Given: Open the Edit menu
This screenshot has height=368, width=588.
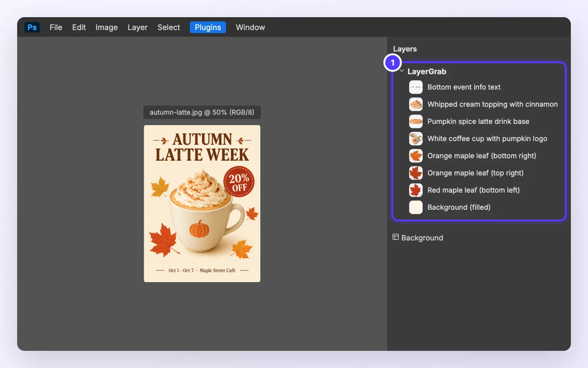Looking at the screenshot, I should (79, 27).
